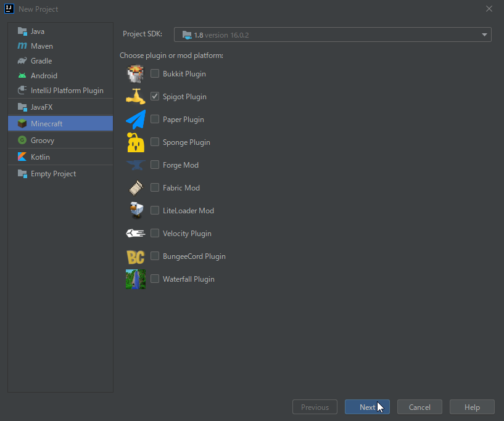Choose Gradle in the project list
Image resolution: width=504 pixels, height=421 pixels.
tap(60, 60)
